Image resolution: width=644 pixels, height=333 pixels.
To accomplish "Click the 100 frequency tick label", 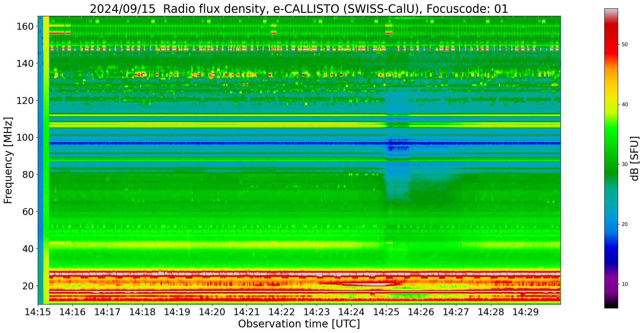I will click(x=25, y=137).
